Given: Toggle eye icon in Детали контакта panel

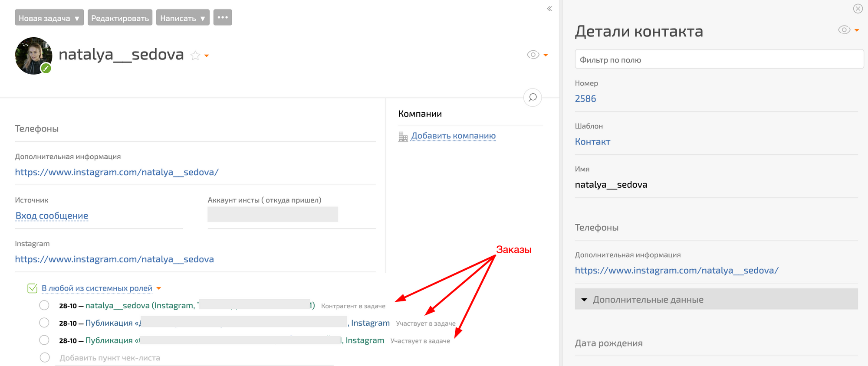Looking at the screenshot, I should pos(844,30).
